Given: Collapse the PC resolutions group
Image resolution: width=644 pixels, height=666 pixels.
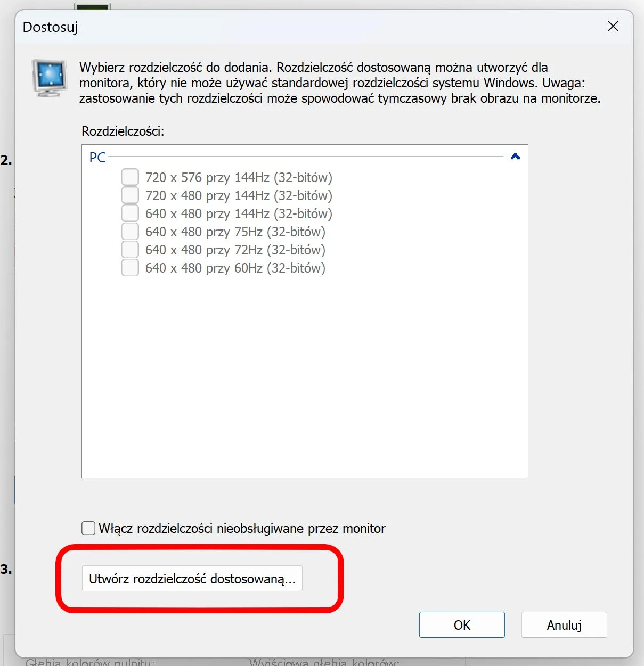Looking at the screenshot, I should click(515, 157).
